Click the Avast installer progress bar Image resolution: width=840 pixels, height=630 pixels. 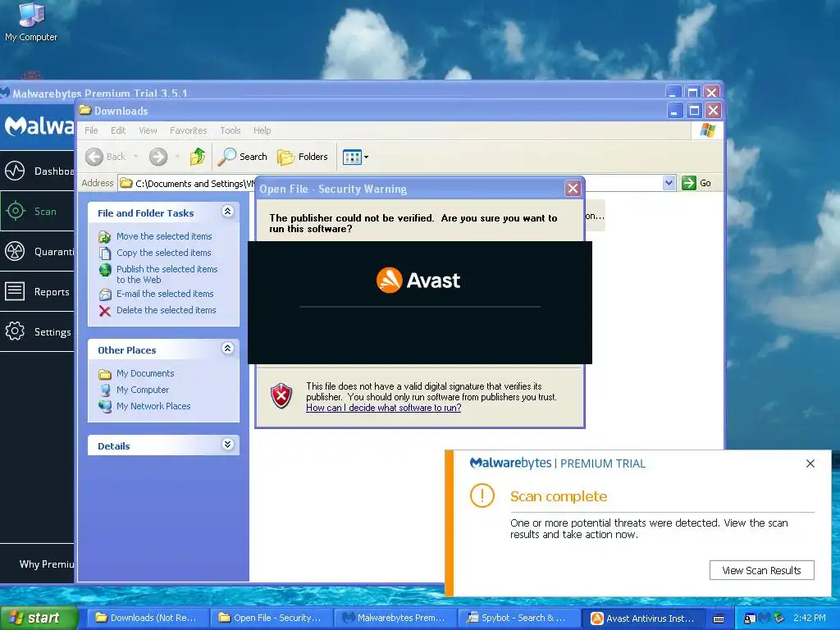point(419,307)
